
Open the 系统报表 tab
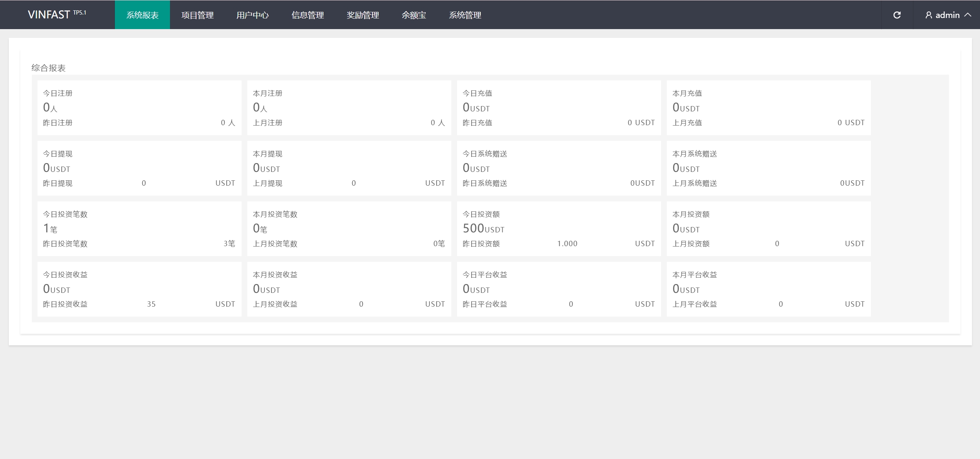coord(142,15)
